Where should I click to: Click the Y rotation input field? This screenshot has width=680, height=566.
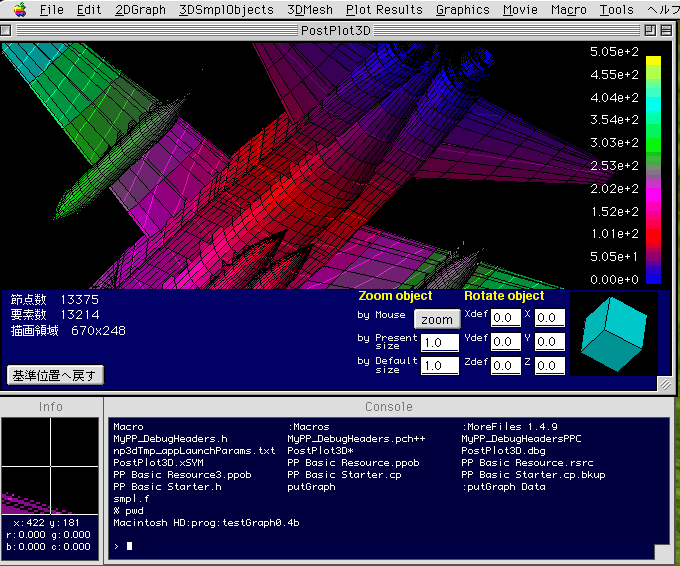click(x=549, y=342)
